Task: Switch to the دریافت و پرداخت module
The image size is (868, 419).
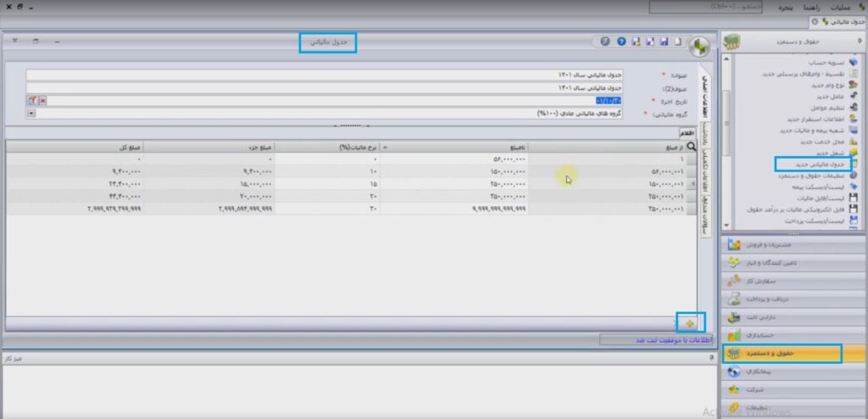Action: tap(793, 299)
